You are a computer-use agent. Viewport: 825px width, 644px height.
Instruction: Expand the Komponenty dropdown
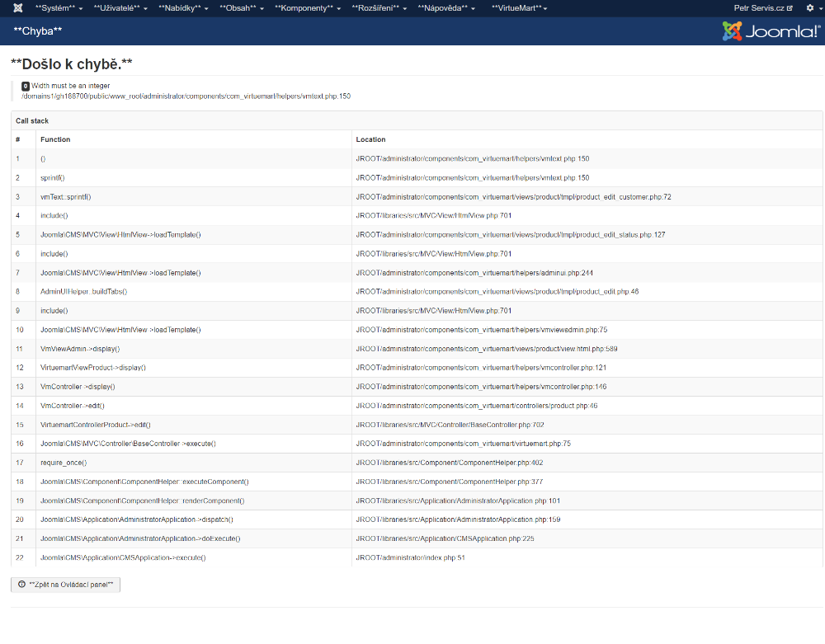tap(308, 7)
